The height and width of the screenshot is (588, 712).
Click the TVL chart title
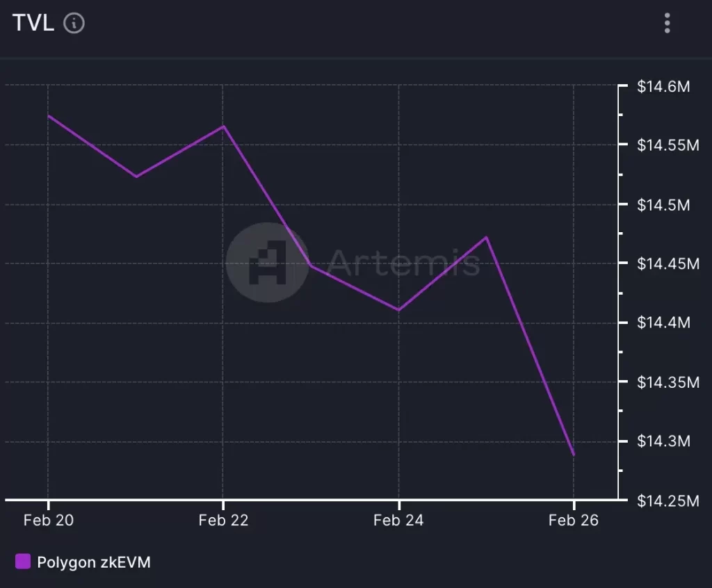tap(33, 23)
